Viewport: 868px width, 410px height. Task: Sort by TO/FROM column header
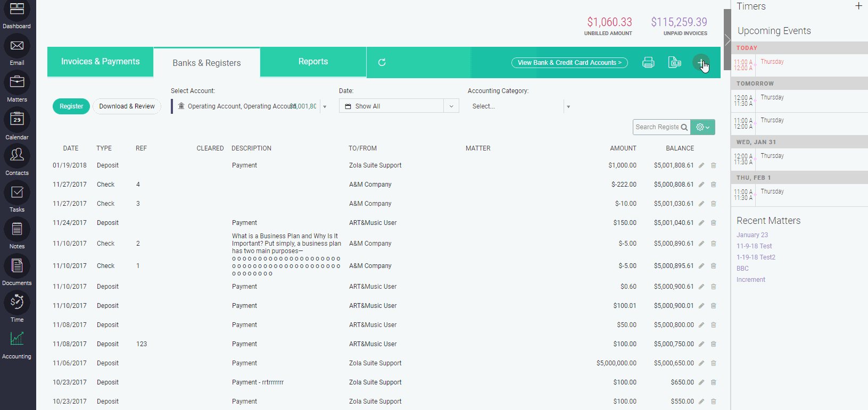[x=362, y=148]
